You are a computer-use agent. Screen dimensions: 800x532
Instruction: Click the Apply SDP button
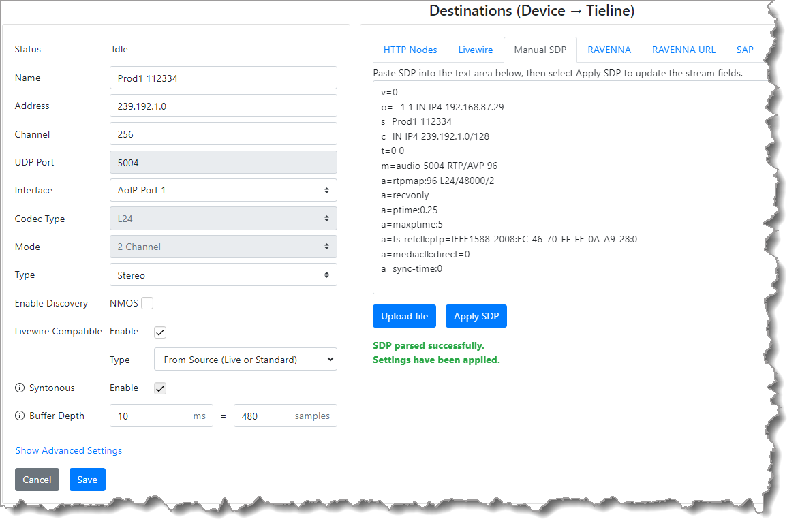coord(476,316)
